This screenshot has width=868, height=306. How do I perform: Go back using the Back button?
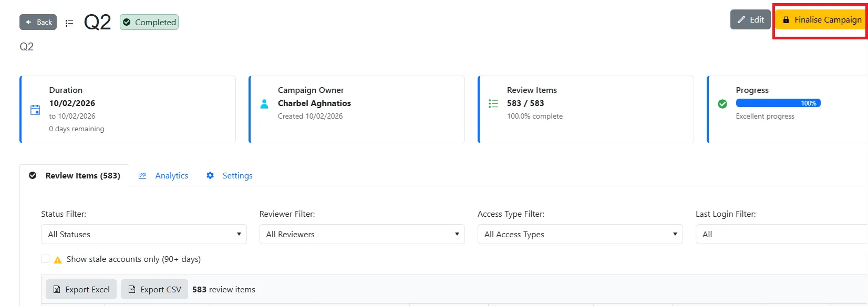(x=38, y=22)
